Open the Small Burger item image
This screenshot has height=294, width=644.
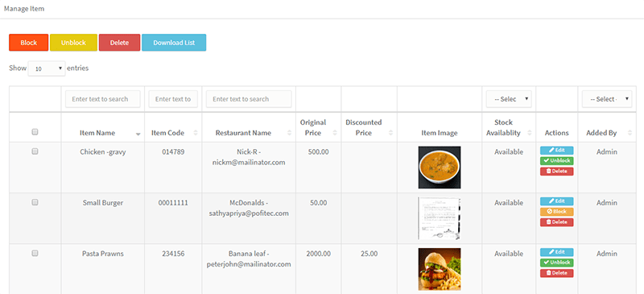point(440,218)
